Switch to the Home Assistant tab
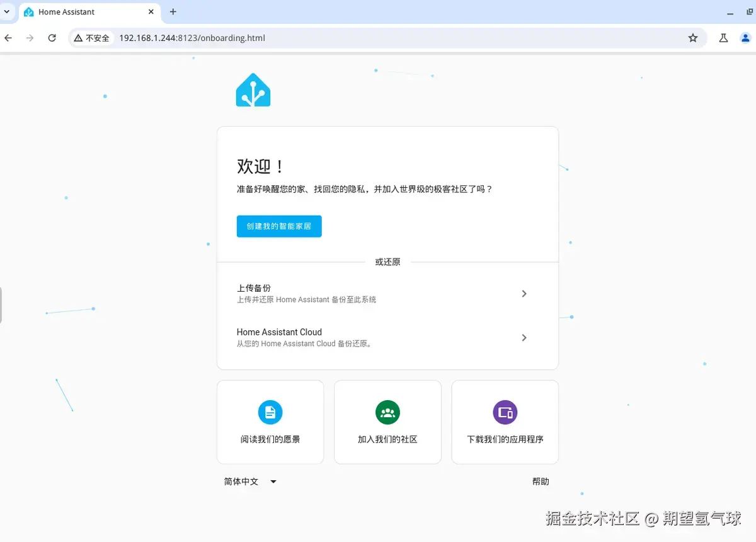 (x=90, y=12)
